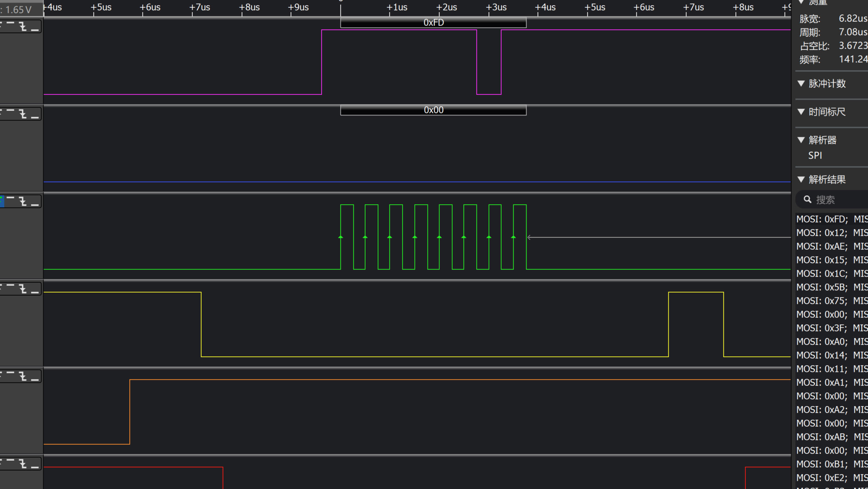The image size is (868, 489).
Task: Set high-level trigger on red channel
Action: [11, 460]
